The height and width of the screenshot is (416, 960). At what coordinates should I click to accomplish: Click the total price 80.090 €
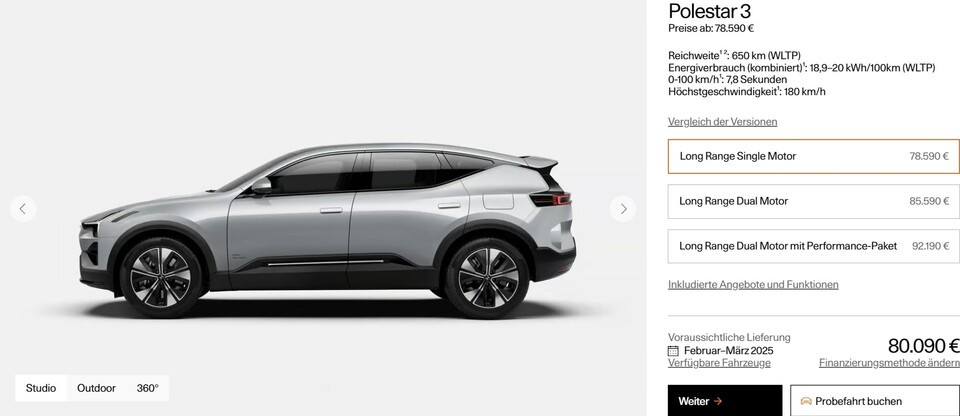[x=923, y=346]
